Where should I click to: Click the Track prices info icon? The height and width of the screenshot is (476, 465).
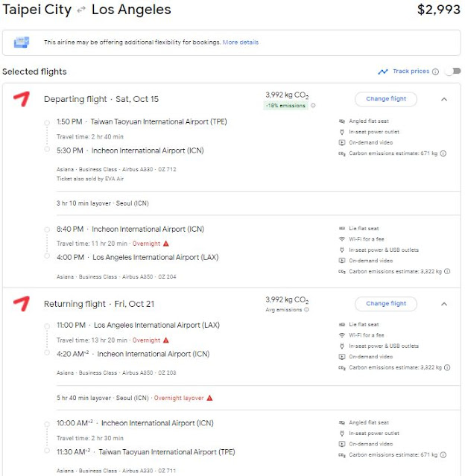coord(436,72)
